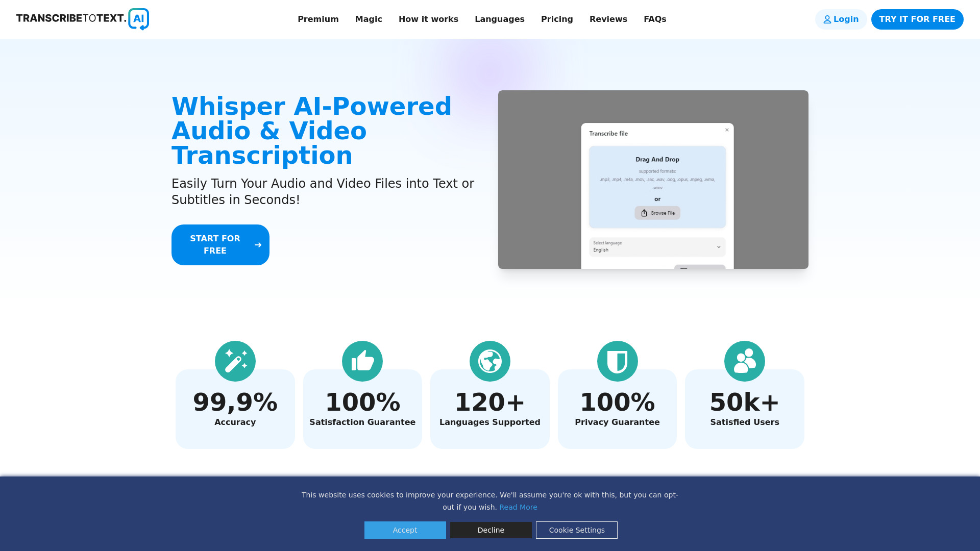Open the Pricing navigation menu

pos(557,19)
